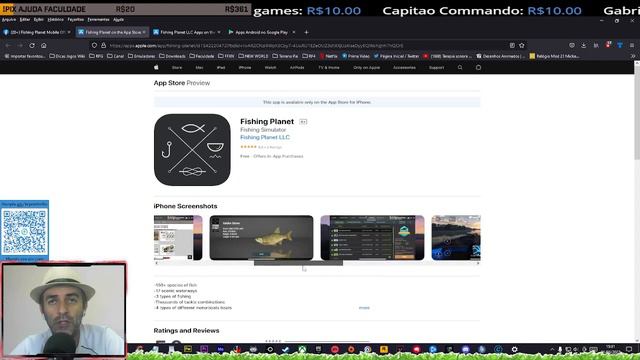Click the Fishing Planet app icon

[x=192, y=150]
